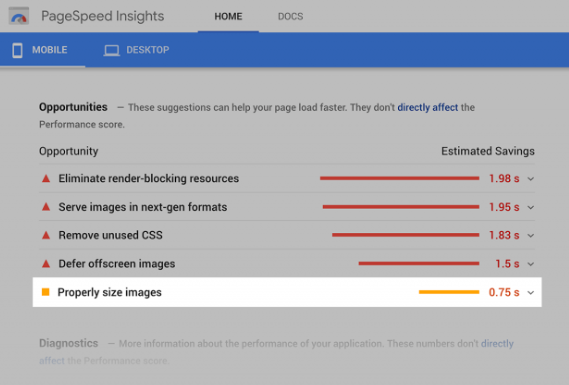Click the Diagnostics section heading
This screenshot has height=385, width=569.
point(69,343)
